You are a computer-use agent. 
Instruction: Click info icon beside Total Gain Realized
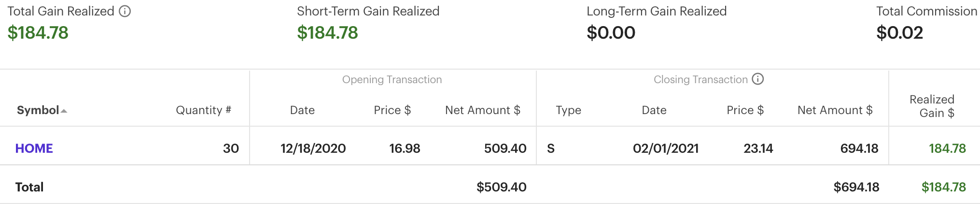125,11
